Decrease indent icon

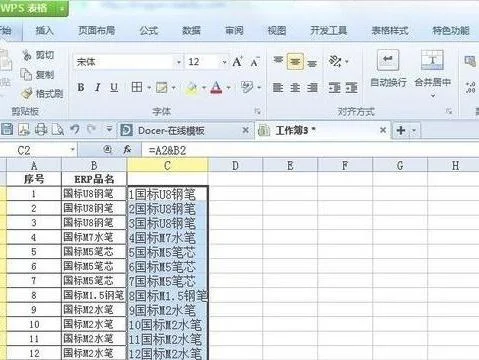pos(335,88)
